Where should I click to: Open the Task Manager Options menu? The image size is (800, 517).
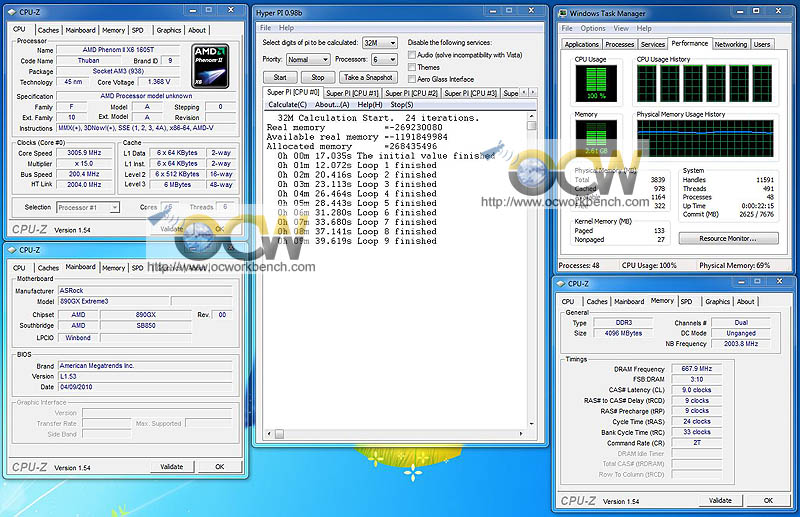click(593, 29)
